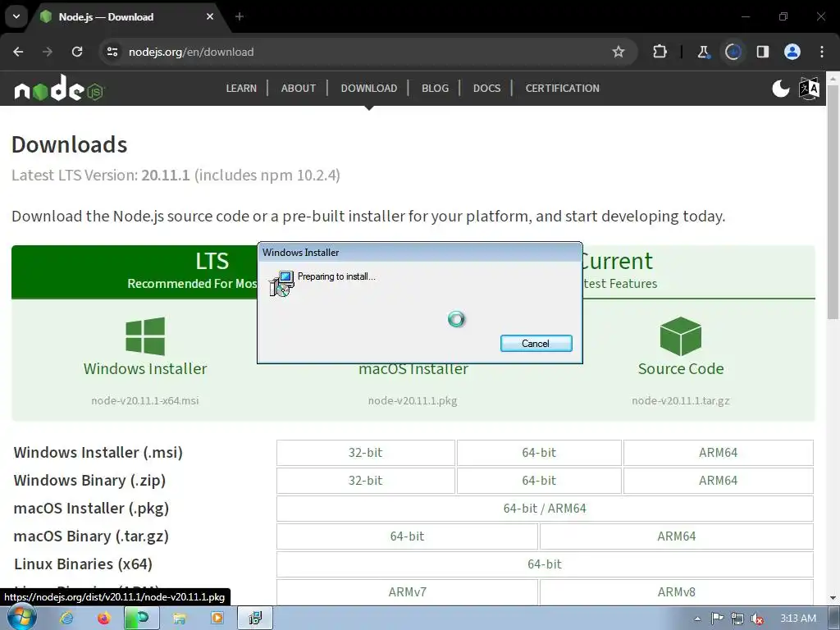Download Windows Installer (.msi) 32-bit
Image resolution: width=840 pixels, height=630 pixels.
tap(365, 453)
